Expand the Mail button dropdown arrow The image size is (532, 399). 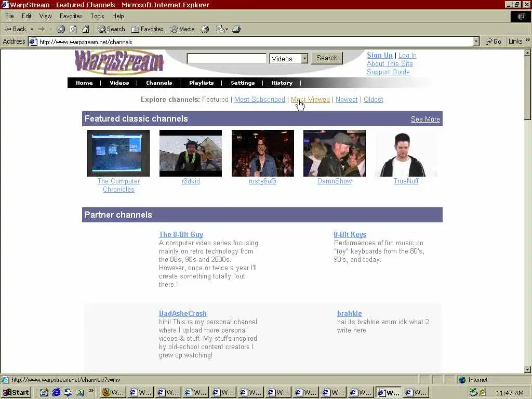pyautogui.click(x=227, y=29)
